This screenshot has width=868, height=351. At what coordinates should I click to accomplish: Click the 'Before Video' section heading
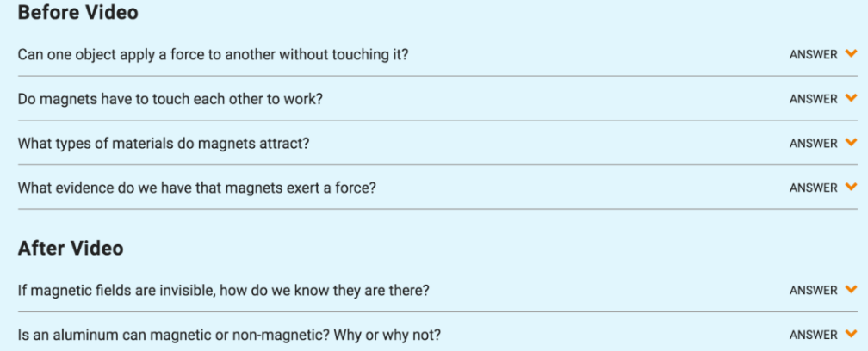click(78, 13)
